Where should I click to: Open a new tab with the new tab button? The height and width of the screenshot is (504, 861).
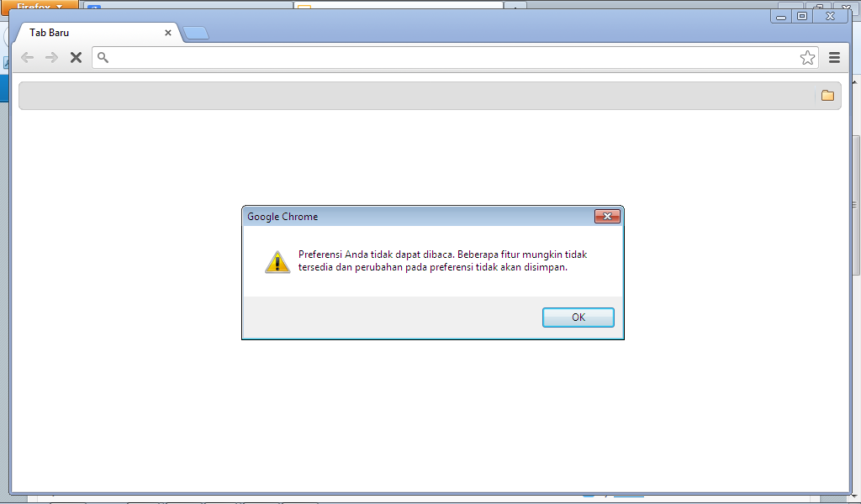[196, 33]
